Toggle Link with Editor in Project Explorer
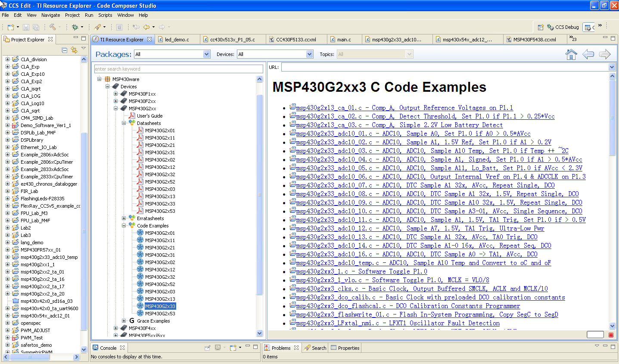The height and width of the screenshot is (364, 619). coord(74,50)
